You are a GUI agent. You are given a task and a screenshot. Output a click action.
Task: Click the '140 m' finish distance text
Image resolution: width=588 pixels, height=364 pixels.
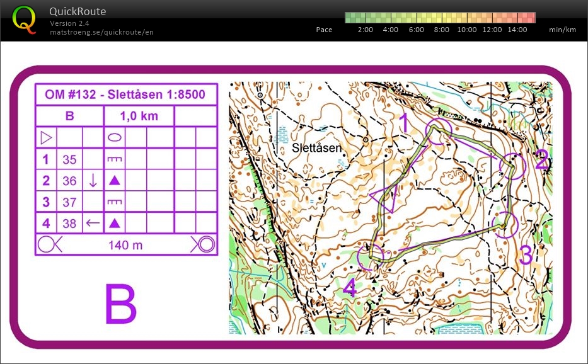click(126, 245)
